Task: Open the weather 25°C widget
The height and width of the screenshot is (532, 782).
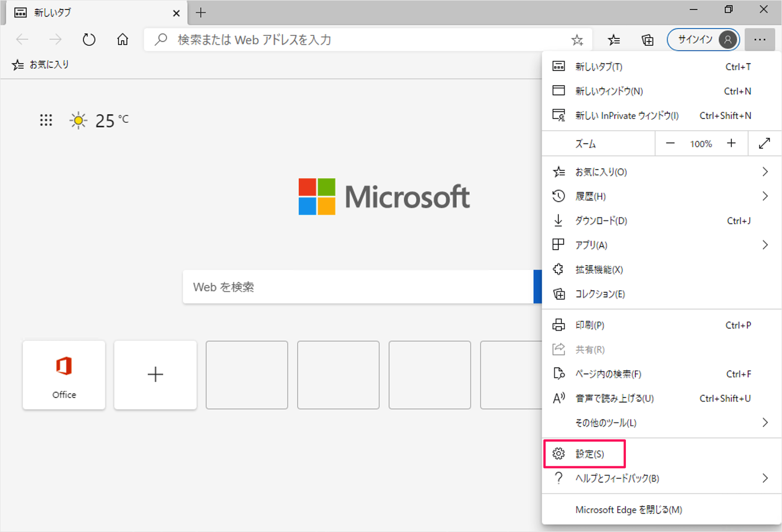Action: [x=99, y=121]
